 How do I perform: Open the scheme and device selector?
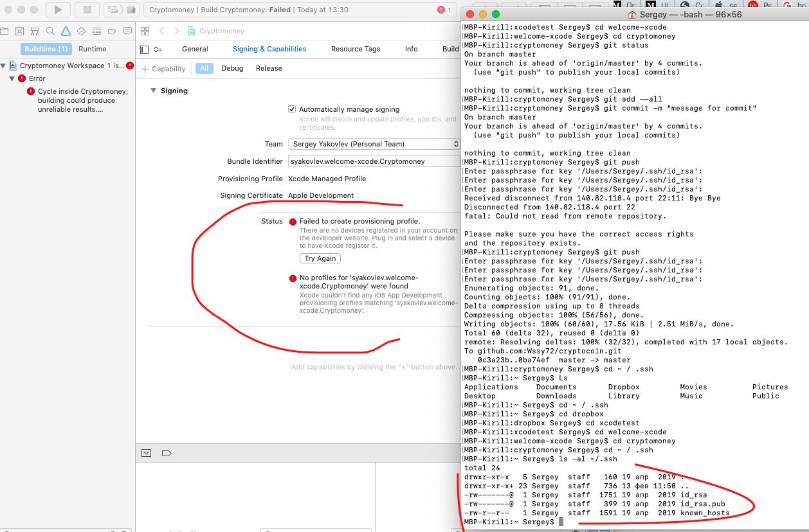pos(122,10)
